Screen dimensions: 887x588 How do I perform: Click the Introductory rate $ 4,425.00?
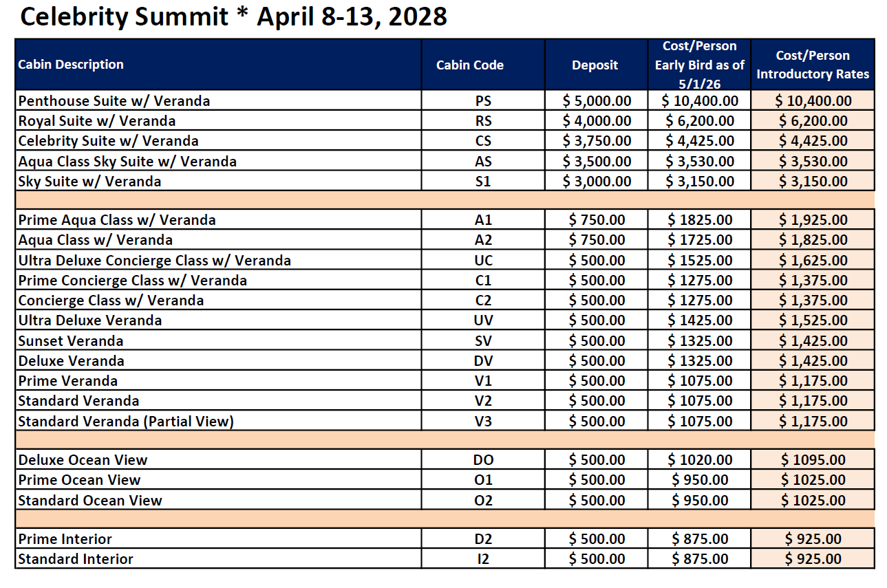pyautogui.click(x=813, y=141)
